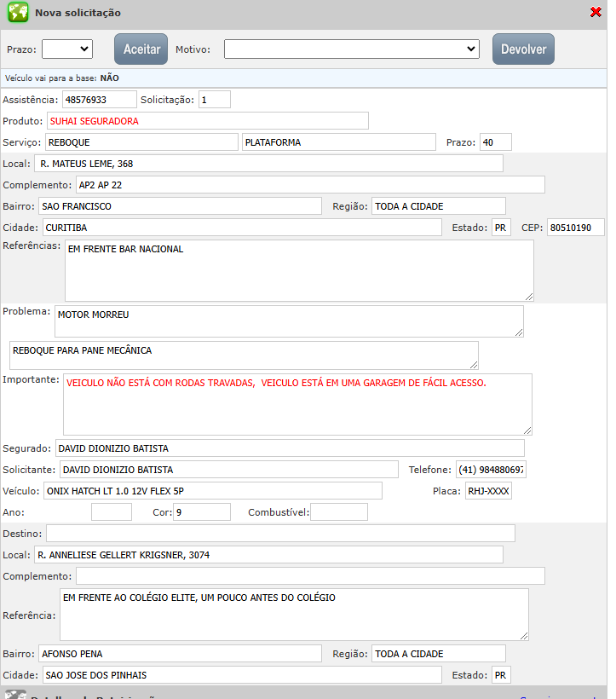Image resolution: width=616 pixels, height=699 pixels.
Task: Click resize handle of the Referências textarea
Action: [529, 297]
